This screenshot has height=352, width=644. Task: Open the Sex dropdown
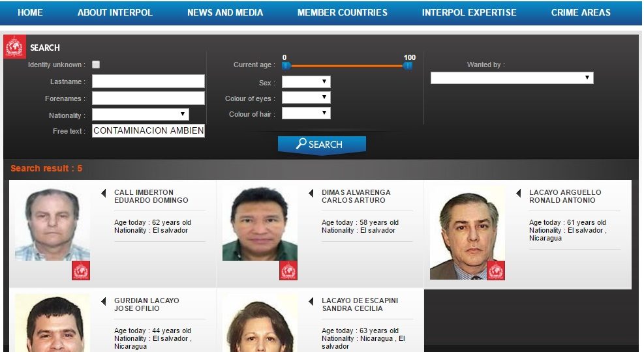click(x=306, y=81)
